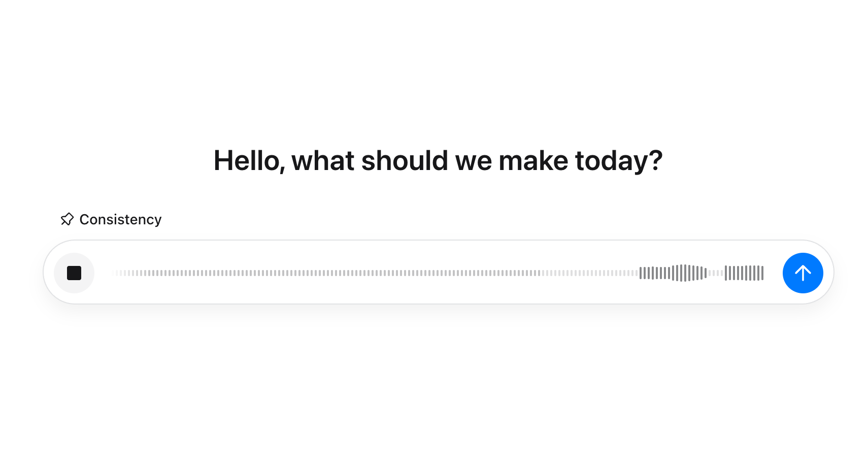Click the rightmost group of waveform bars
Viewport: 868px width, 473px height.
[744, 273]
